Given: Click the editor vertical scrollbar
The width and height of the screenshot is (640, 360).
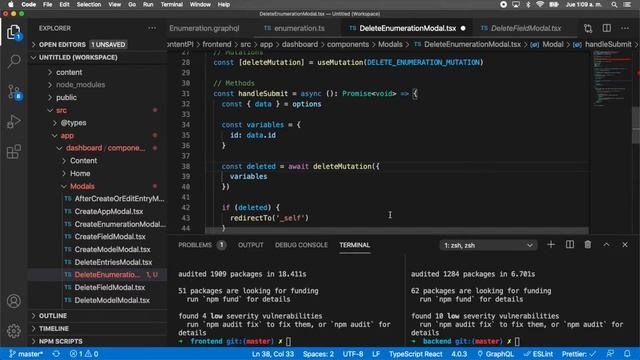Looking at the screenshot, I should point(636,125).
